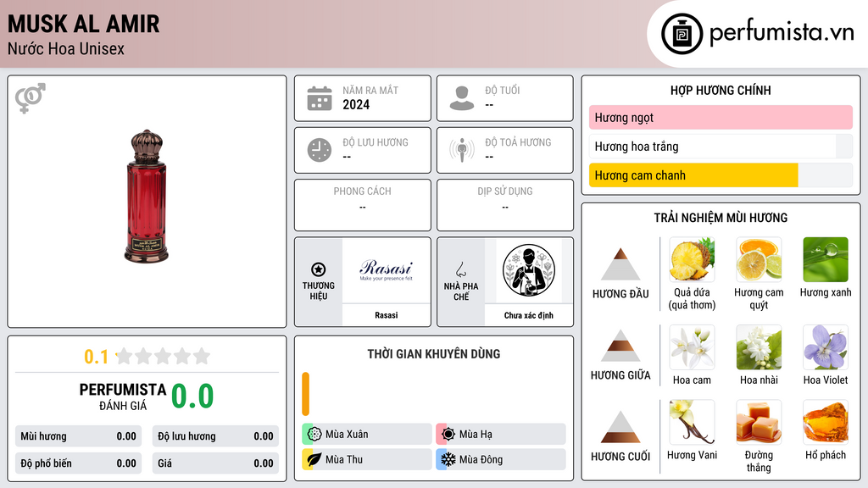The width and height of the screenshot is (868, 488).
Task: Click the Mùa Thu season row
Action: [367, 459]
